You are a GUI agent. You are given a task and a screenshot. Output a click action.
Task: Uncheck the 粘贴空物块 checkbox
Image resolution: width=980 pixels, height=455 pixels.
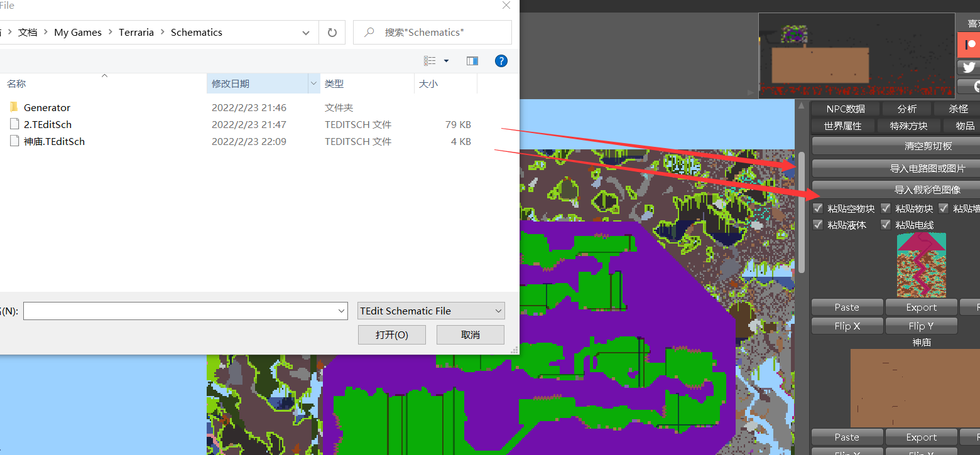click(x=818, y=208)
